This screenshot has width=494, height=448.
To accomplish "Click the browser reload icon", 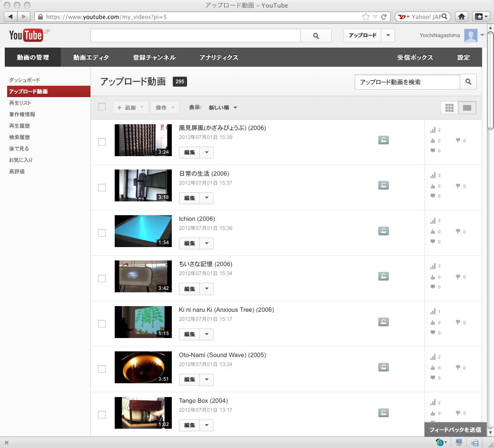I will pos(384,17).
